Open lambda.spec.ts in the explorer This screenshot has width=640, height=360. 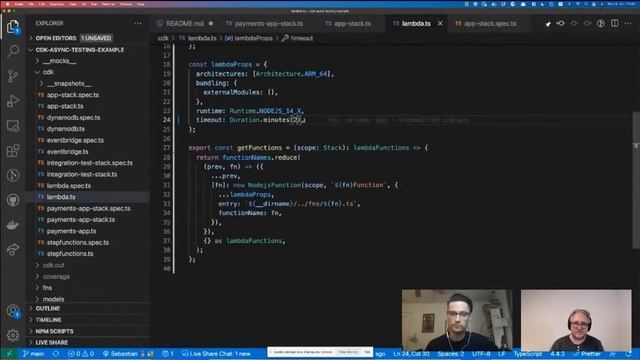tap(69, 186)
